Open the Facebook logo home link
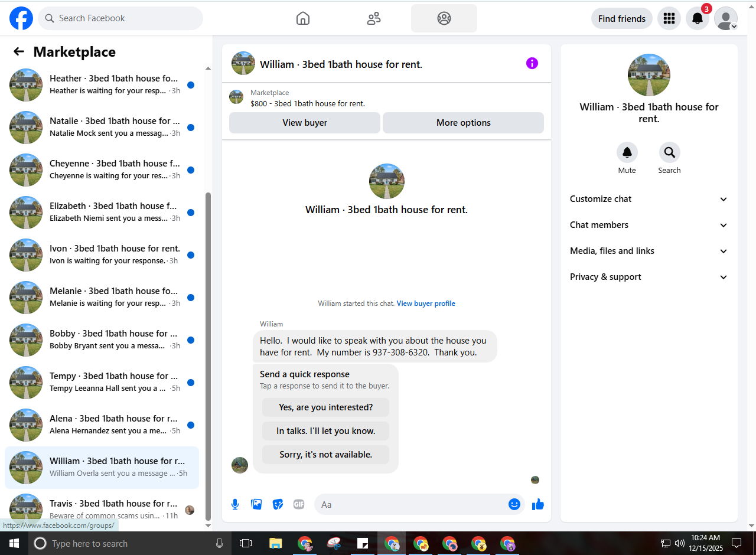The height and width of the screenshot is (555, 756). [x=21, y=18]
